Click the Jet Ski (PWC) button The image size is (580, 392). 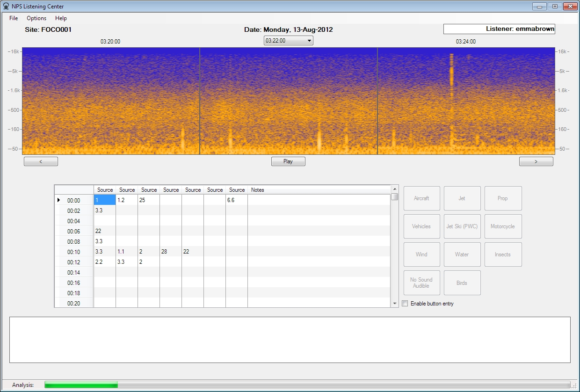coord(462,226)
